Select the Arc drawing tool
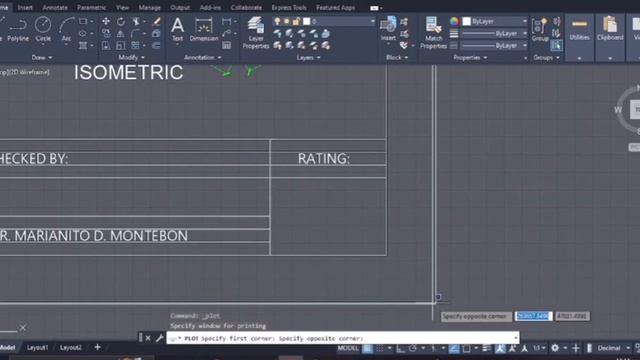Screen dimensions: 640x360 (x=66, y=29)
